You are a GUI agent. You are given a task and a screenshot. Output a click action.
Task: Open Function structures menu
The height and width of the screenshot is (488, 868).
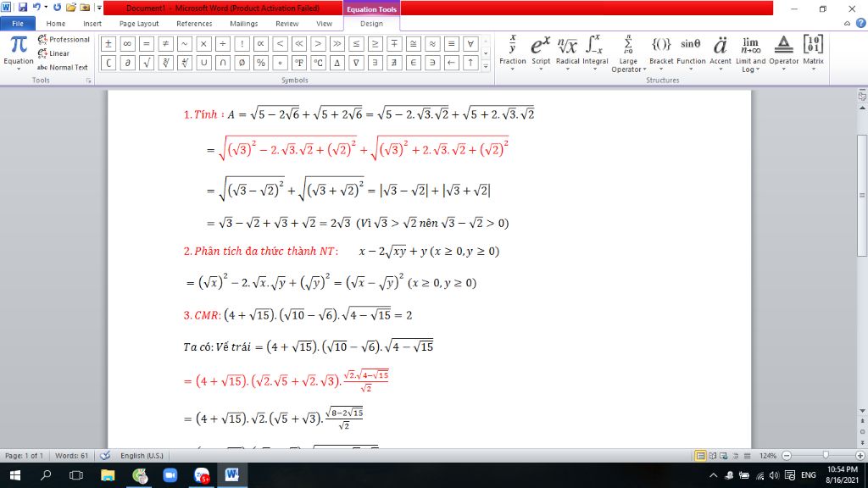point(690,53)
